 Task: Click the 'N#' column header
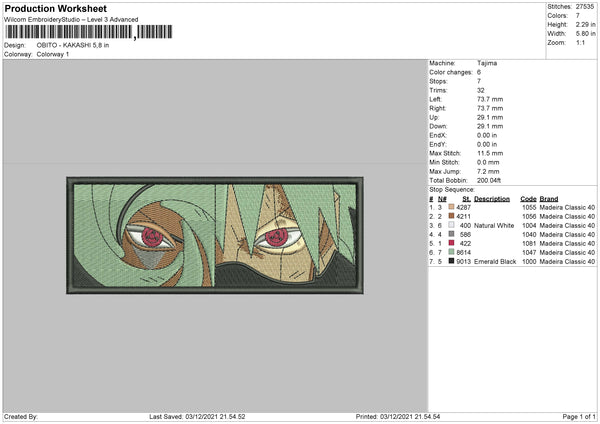(x=442, y=199)
